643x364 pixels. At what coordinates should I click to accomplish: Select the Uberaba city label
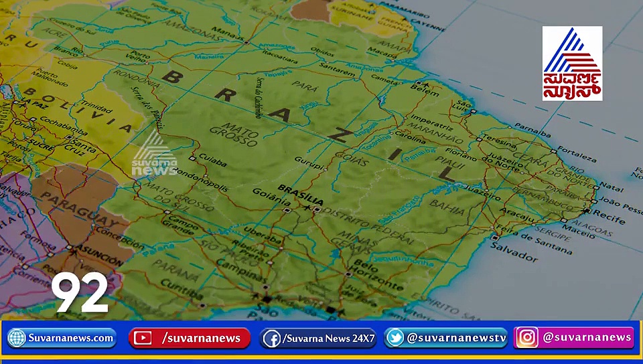coord(262,235)
